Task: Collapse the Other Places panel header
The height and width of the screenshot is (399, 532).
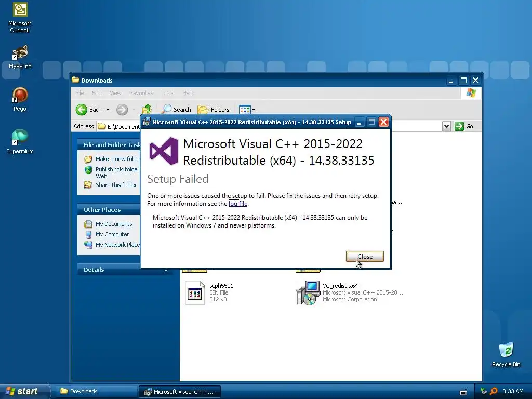Action: 109,210
